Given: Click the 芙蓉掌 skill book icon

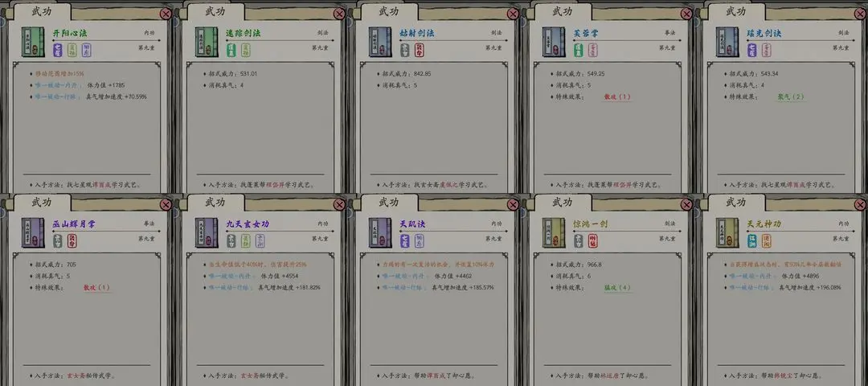Looking at the screenshot, I should coord(554,42).
